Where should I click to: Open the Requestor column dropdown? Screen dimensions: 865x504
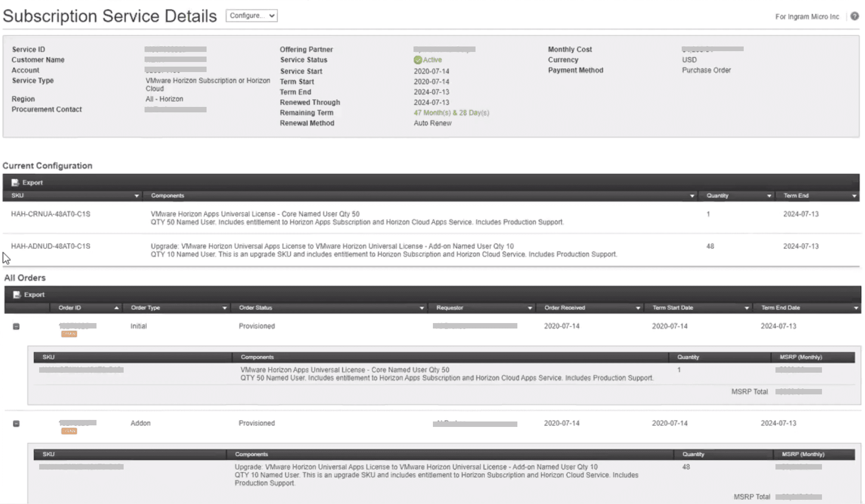[529, 308]
